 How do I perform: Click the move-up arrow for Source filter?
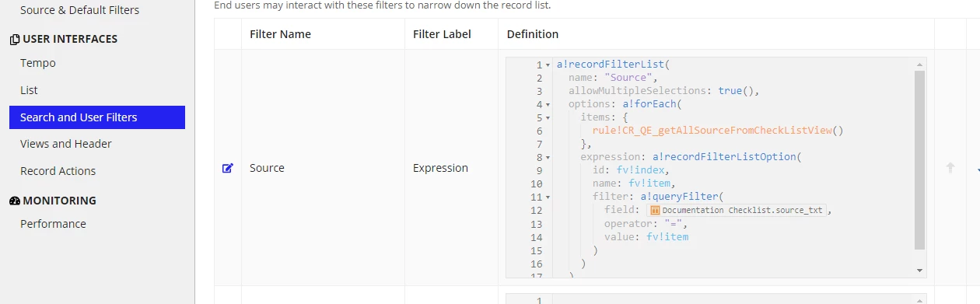(x=950, y=168)
